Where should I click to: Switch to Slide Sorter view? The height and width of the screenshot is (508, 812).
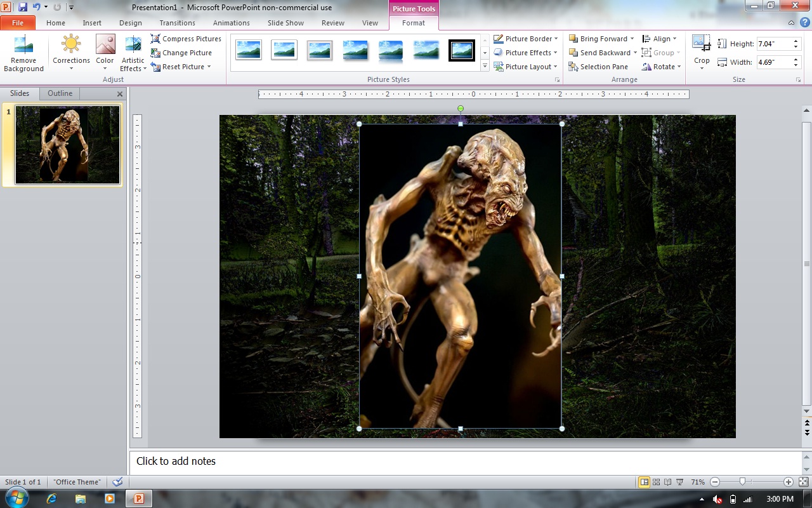[x=656, y=482]
